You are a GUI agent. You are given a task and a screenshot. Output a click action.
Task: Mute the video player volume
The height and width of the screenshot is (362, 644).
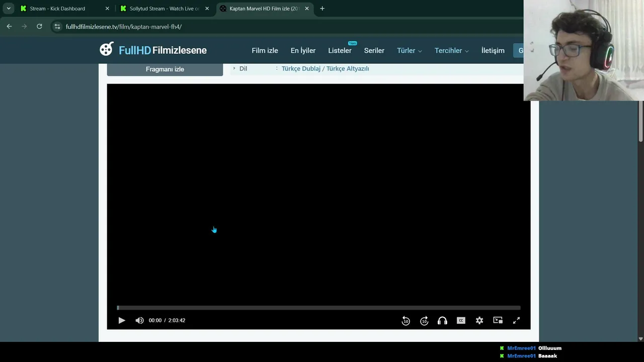[139, 320]
